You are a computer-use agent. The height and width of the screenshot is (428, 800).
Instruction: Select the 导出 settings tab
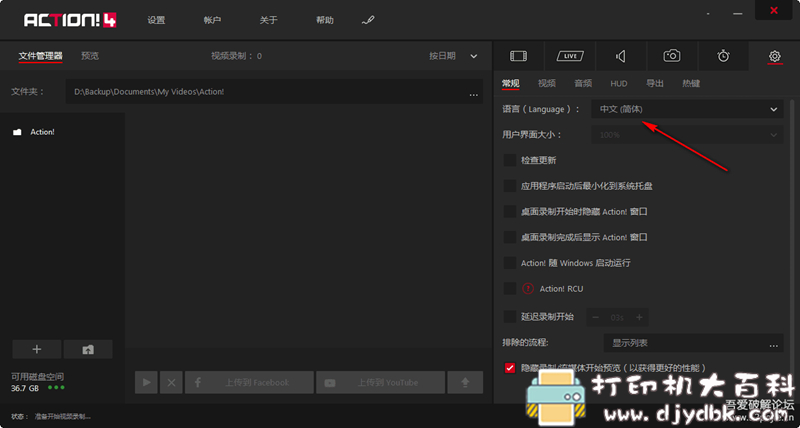pyautogui.click(x=655, y=84)
